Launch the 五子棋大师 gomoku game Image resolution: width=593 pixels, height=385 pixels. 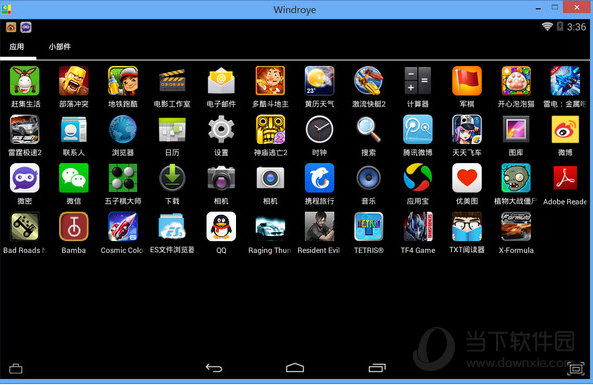point(123,178)
